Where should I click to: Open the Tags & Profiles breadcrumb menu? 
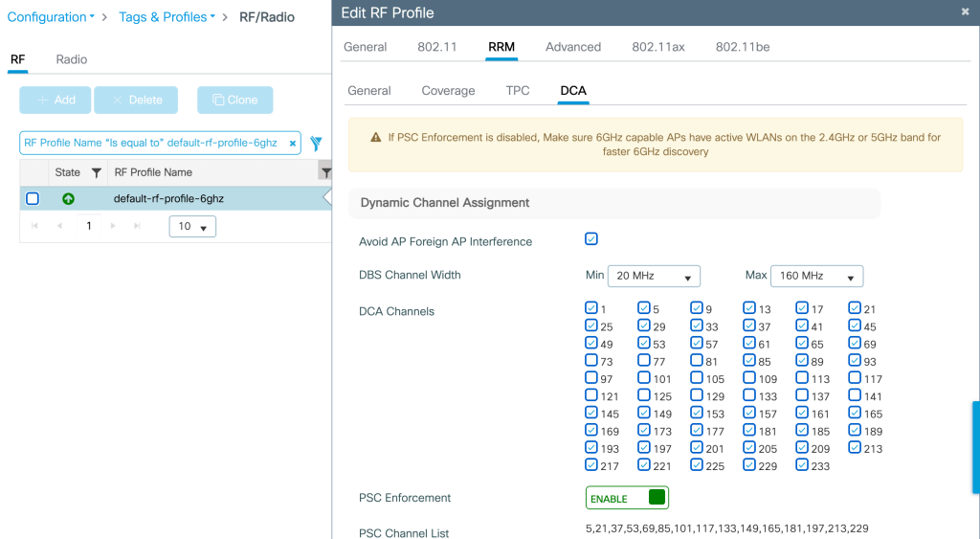pyautogui.click(x=167, y=17)
